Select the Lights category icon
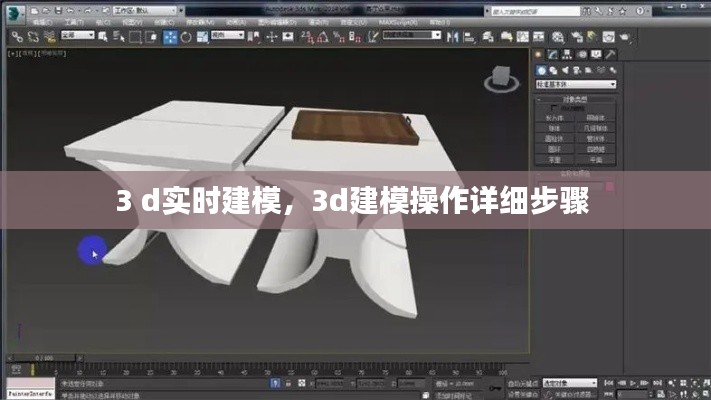The width and height of the screenshot is (711, 400). click(x=566, y=70)
